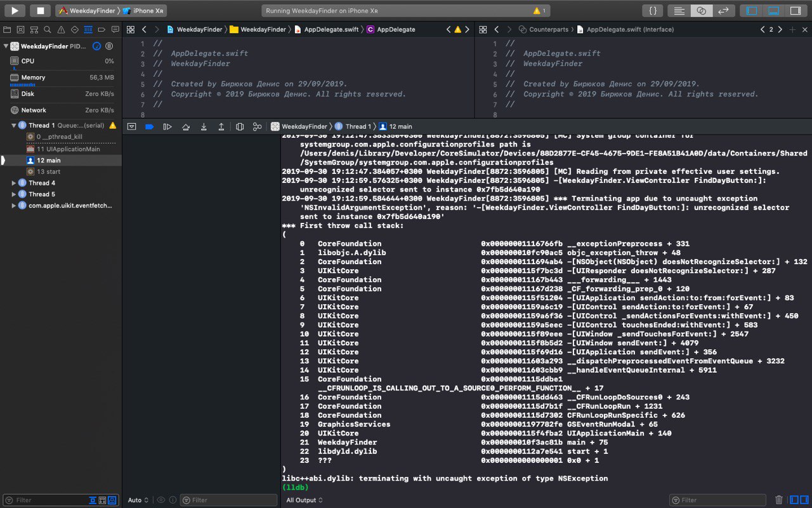Click the variables view Filter field
The width and height of the screenshot is (812, 508).
click(x=228, y=500)
